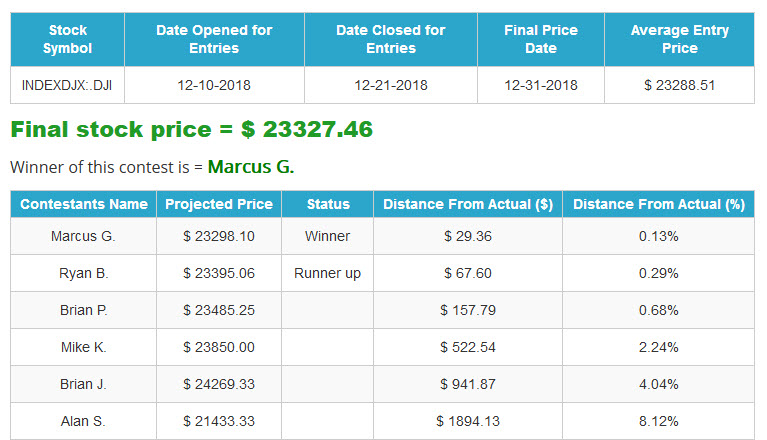
Task: Click the Distance From Actual ($) header
Action: (x=468, y=204)
